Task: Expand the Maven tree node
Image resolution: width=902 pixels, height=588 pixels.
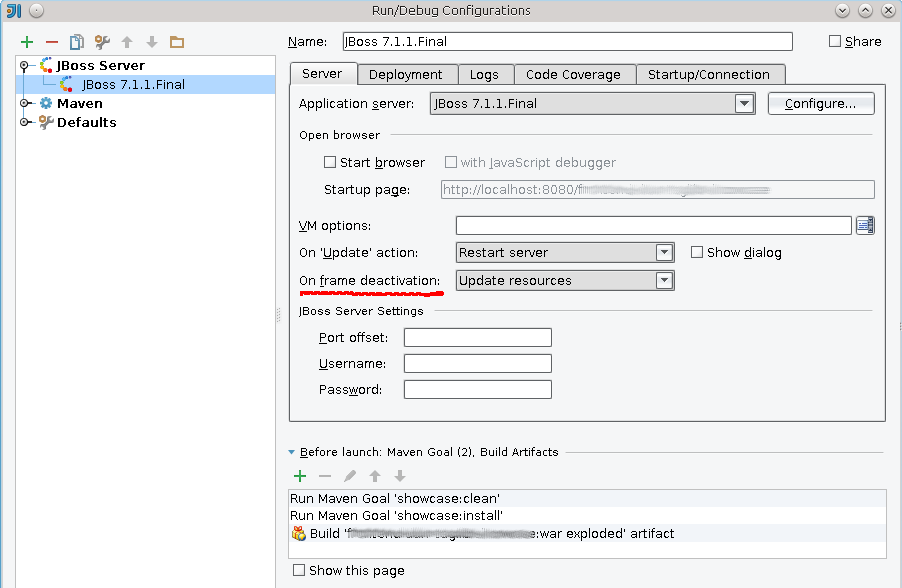Action: (24, 104)
